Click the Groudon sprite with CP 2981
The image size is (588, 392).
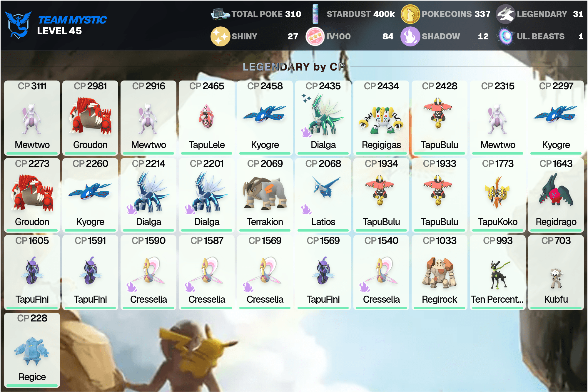90,116
